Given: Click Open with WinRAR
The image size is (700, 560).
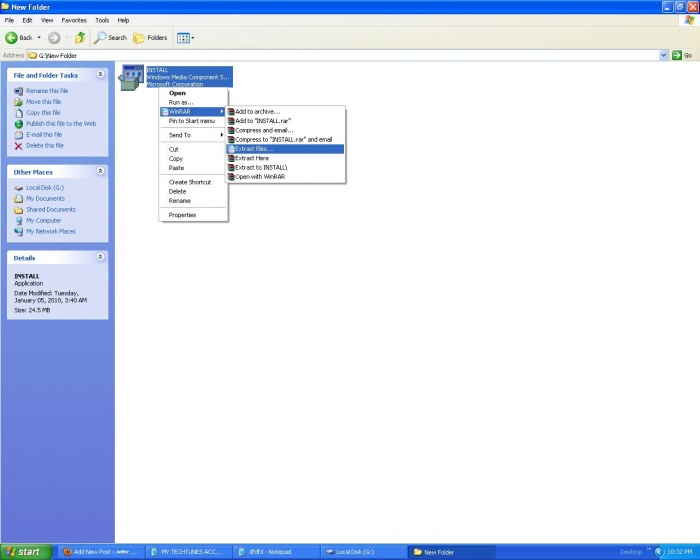Looking at the screenshot, I should (x=286, y=177).
